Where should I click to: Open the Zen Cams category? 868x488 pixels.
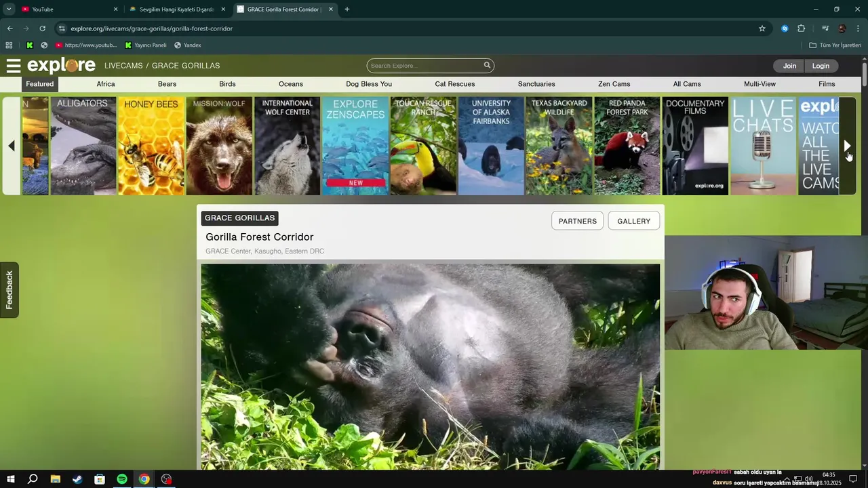coord(614,84)
